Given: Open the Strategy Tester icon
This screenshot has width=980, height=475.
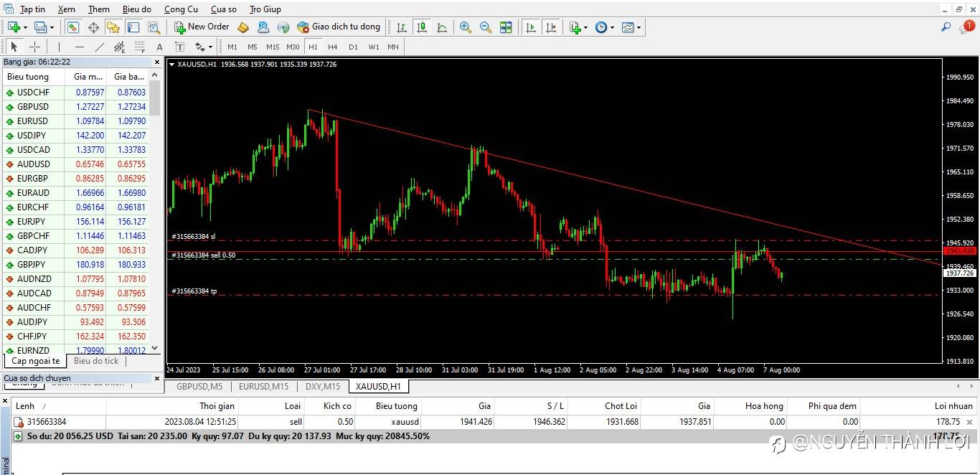Looking at the screenshot, I should [154, 27].
